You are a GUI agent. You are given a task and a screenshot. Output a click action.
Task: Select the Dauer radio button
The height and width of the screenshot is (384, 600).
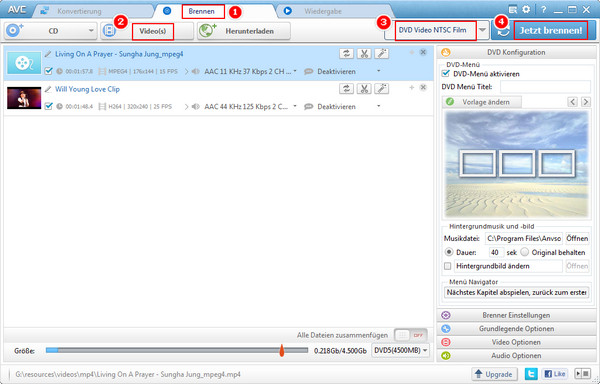(x=448, y=252)
